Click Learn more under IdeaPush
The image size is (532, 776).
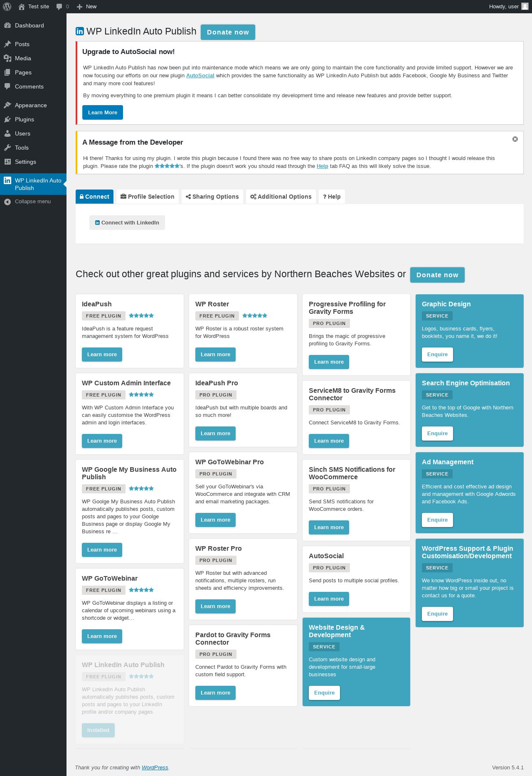coord(102,355)
